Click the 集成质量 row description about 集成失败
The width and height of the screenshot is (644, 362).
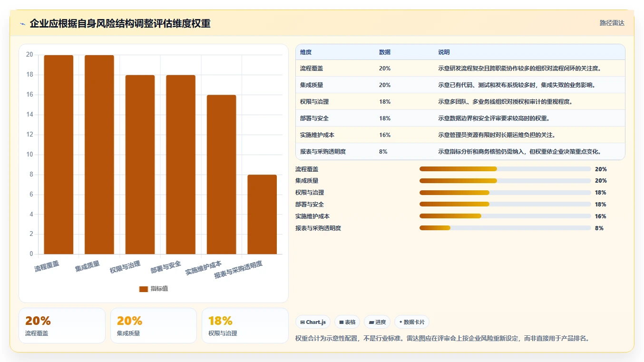517,85
